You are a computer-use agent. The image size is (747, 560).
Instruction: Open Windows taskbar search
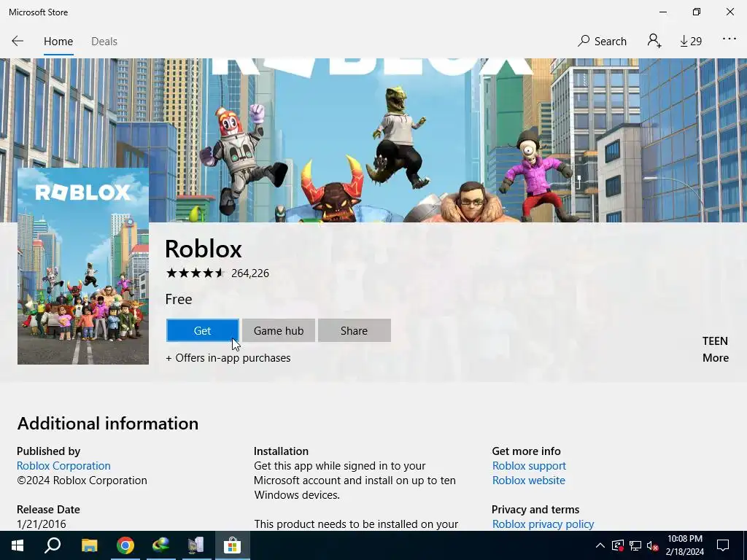(x=53, y=545)
